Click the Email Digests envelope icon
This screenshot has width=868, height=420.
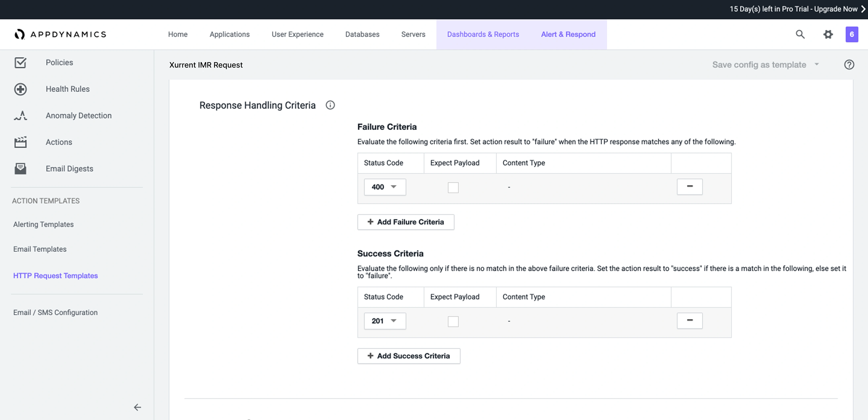pos(20,169)
